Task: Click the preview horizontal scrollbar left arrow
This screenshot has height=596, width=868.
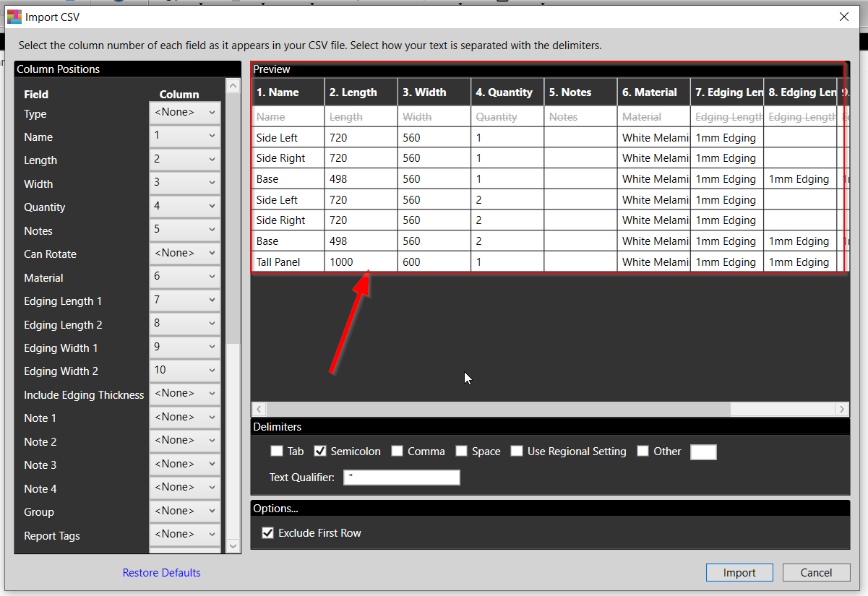Action: [259, 409]
